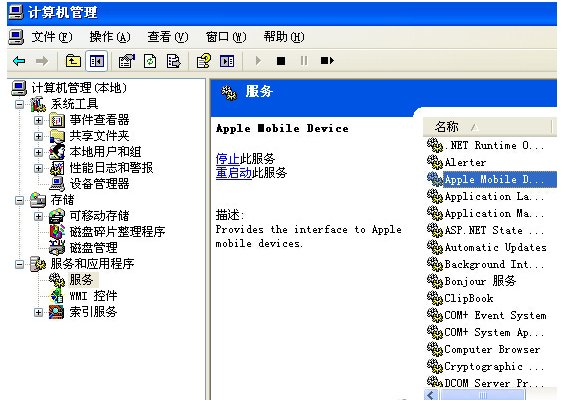Click the Up One Level folder icon
This screenshot has width=561, height=400.
[x=73, y=61]
